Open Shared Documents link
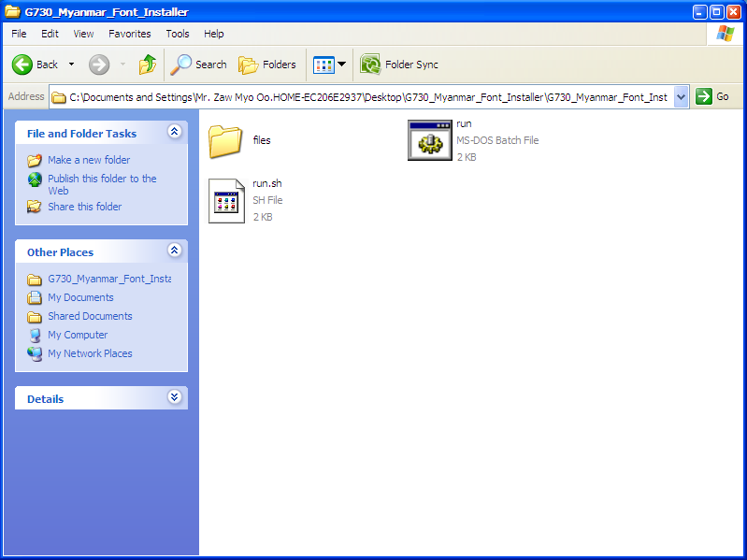This screenshot has height=560, width=747. pos(90,316)
